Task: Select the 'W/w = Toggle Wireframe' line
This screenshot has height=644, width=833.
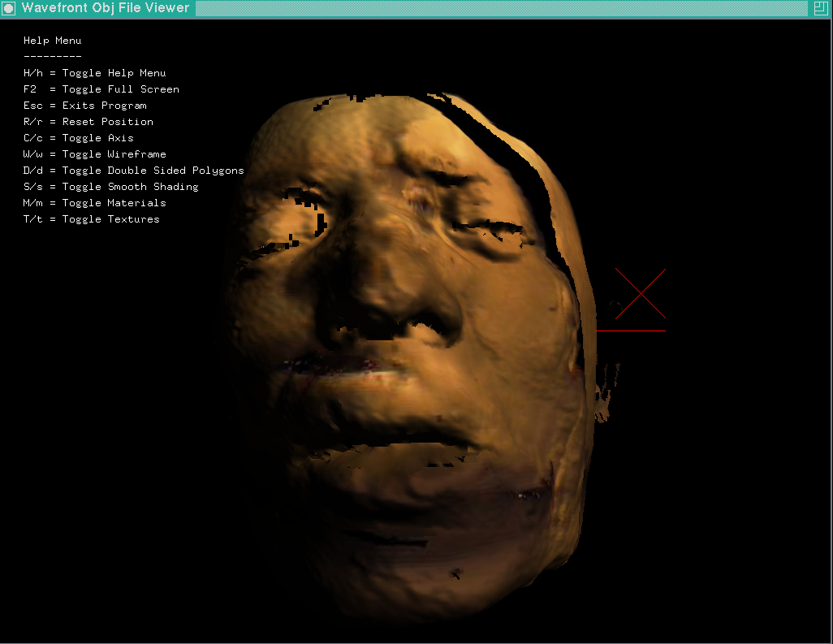Action: tap(94, 154)
